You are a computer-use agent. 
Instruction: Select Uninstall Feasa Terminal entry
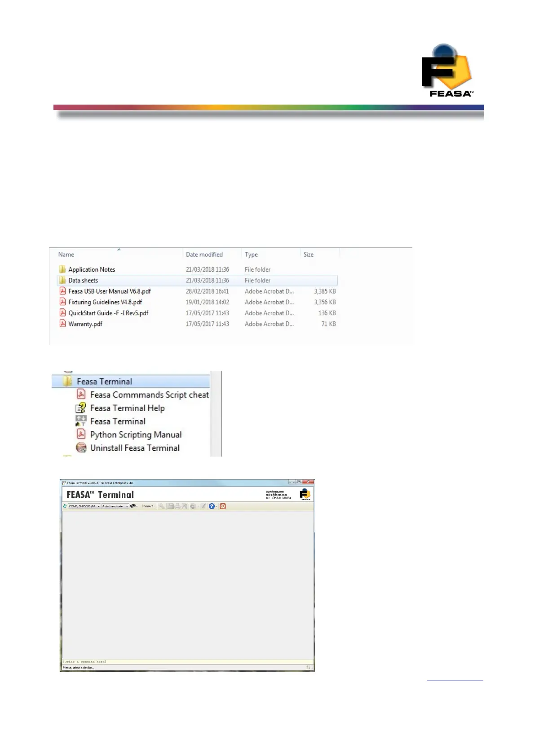[135, 448]
